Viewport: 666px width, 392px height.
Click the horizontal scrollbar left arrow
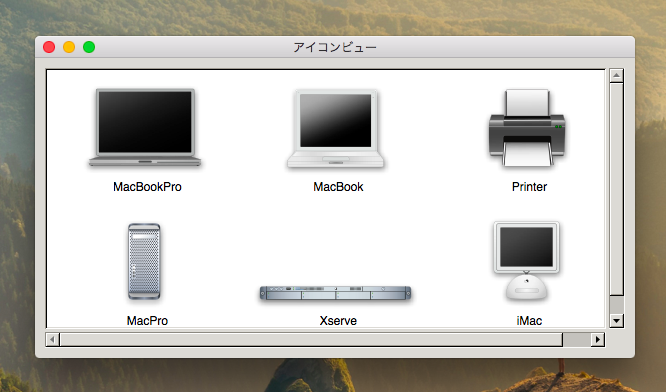[x=52, y=339]
